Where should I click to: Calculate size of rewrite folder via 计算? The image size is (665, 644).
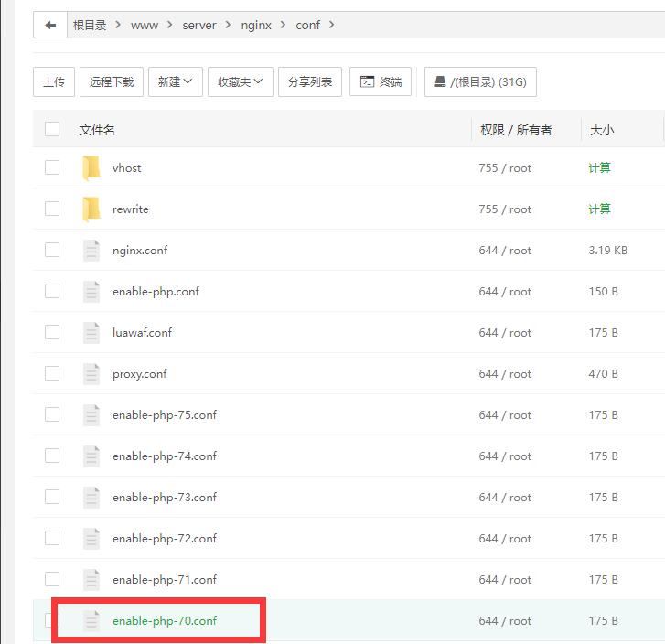[599, 209]
